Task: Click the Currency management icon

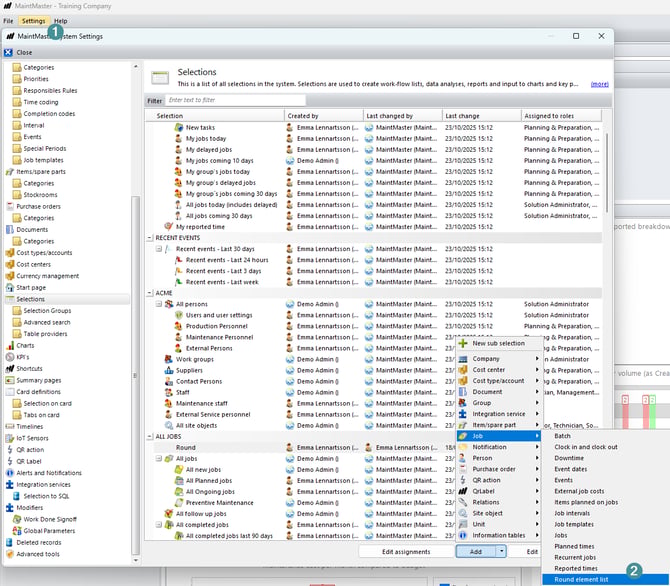Action: click(x=10, y=276)
